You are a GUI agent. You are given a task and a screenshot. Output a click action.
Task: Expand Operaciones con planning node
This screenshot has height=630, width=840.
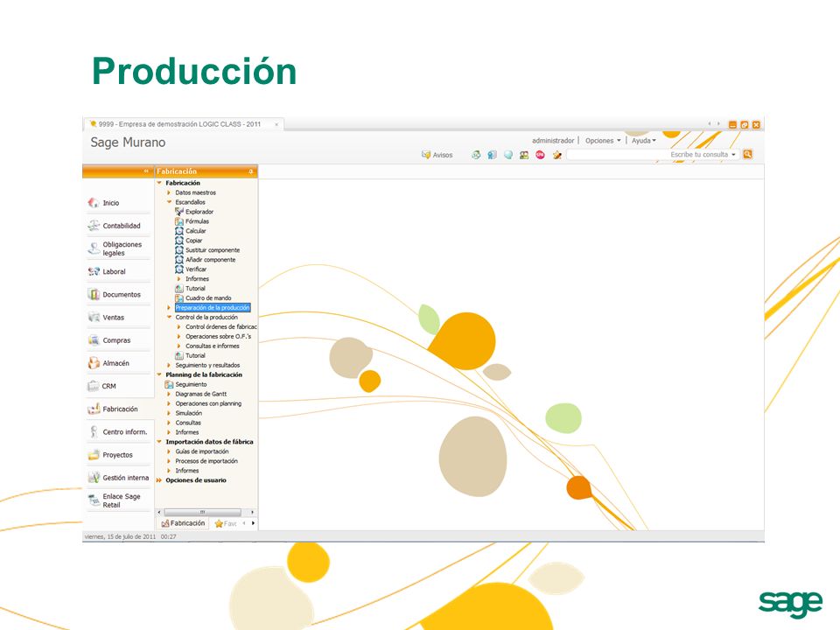pyautogui.click(x=169, y=404)
